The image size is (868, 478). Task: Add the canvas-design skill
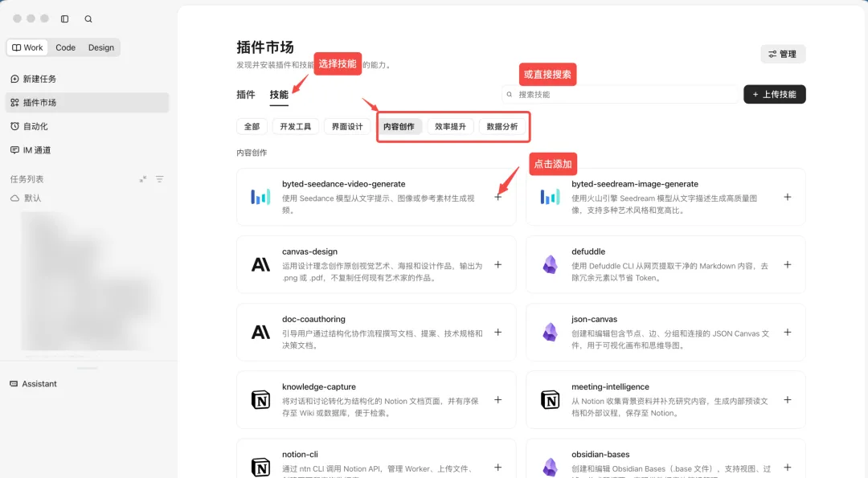click(498, 264)
